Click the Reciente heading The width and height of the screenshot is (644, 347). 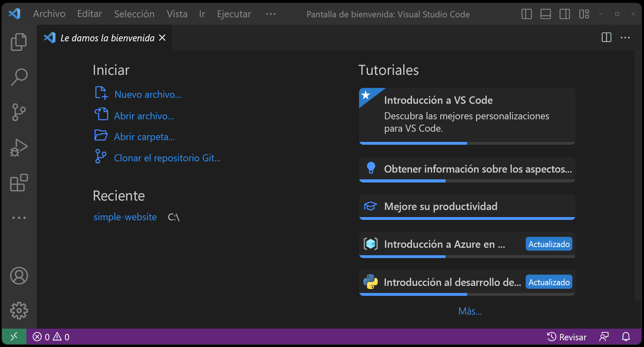pos(119,196)
